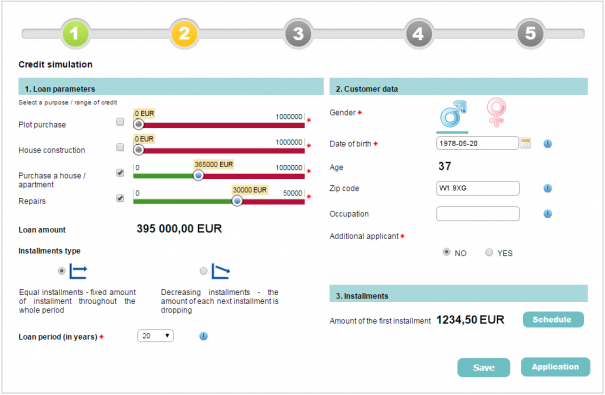Show info for Date of birth
The width and height of the screenshot is (605, 395).
point(548,144)
